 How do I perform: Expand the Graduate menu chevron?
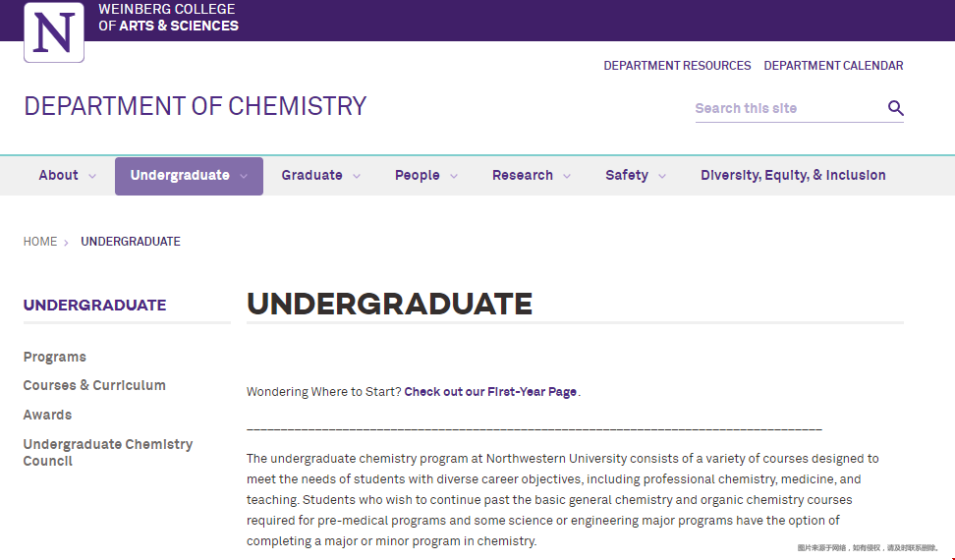(357, 176)
